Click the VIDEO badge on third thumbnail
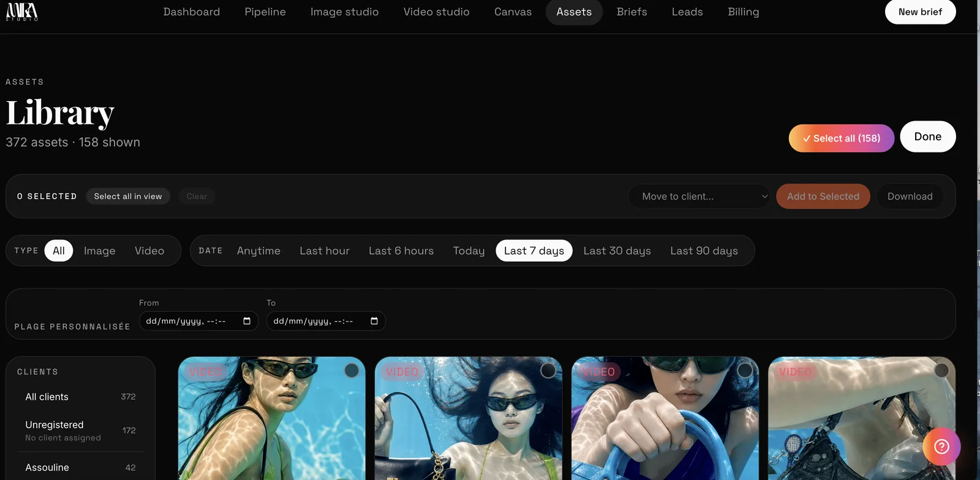The width and height of the screenshot is (980, 480). click(x=598, y=372)
